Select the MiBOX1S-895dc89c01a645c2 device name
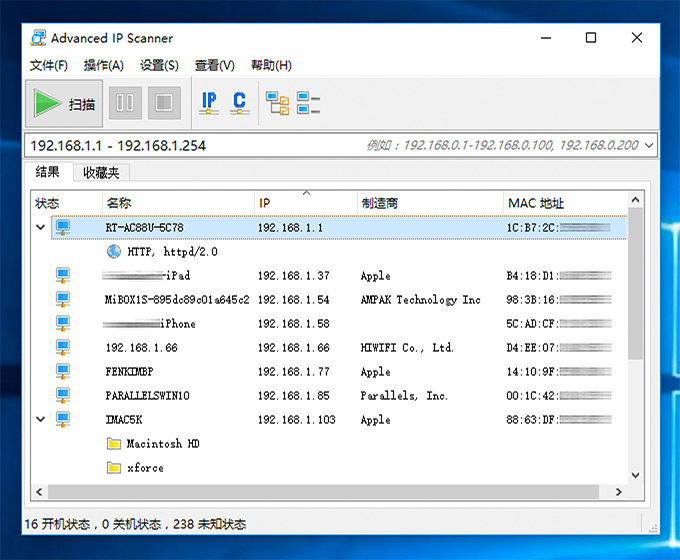 tap(177, 300)
